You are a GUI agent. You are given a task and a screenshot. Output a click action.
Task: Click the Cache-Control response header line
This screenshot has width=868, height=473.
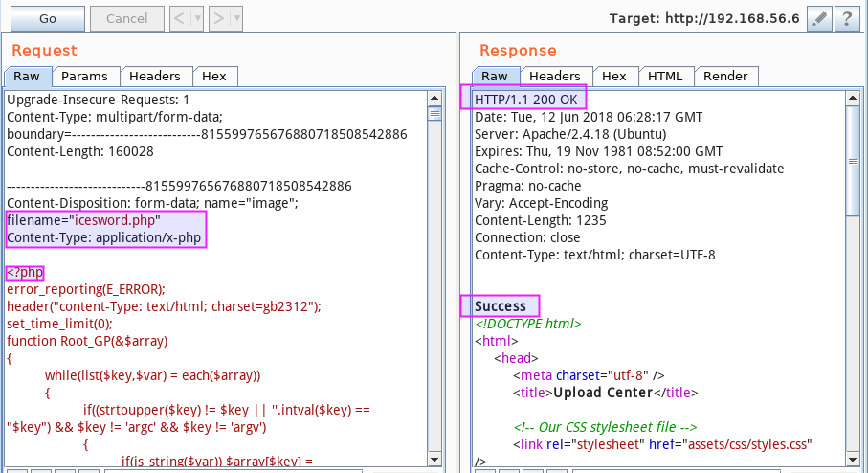[630, 169]
